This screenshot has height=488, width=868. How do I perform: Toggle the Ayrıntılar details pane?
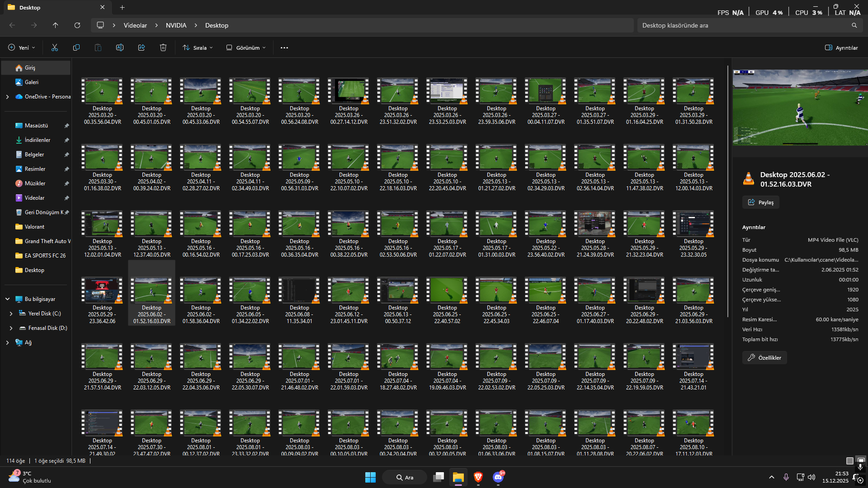coord(841,47)
